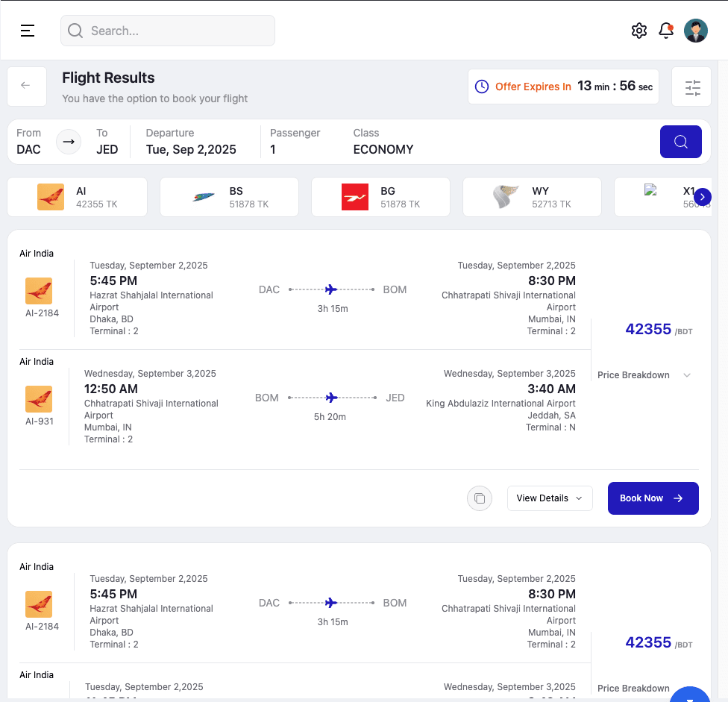The height and width of the screenshot is (702, 728).
Task: Filter by X1 airline card
Action: (662, 197)
